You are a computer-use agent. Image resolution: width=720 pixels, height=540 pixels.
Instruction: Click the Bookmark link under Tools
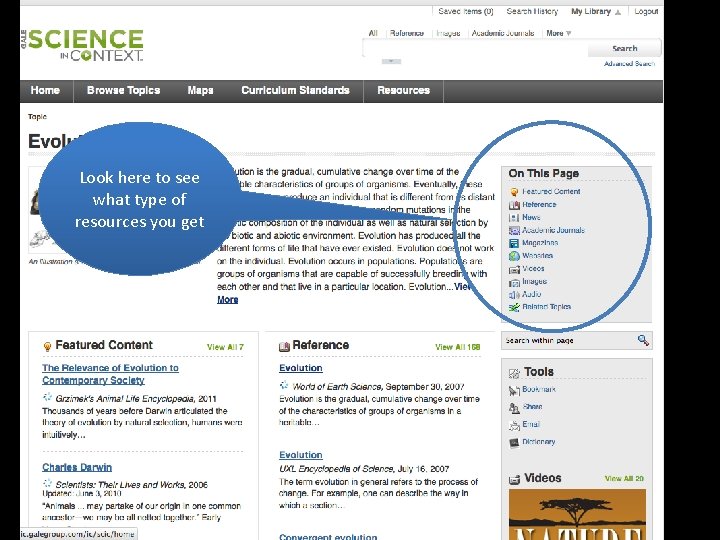pyautogui.click(x=539, y=389)
